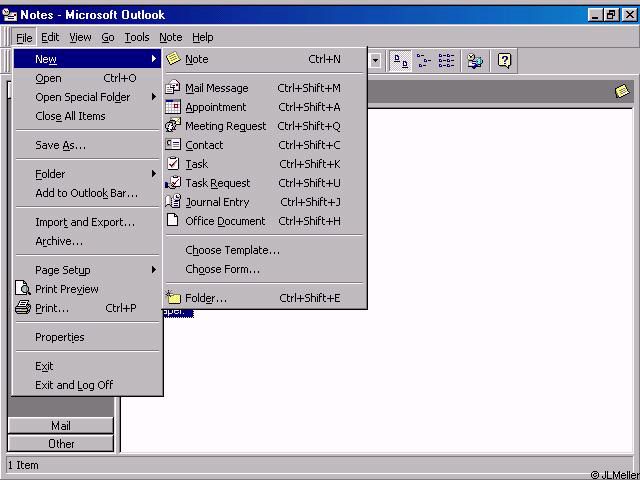This screenshot has width=640, height=480.
Task: Click the Print Preview magnifier icon
Action: point(23,289)
